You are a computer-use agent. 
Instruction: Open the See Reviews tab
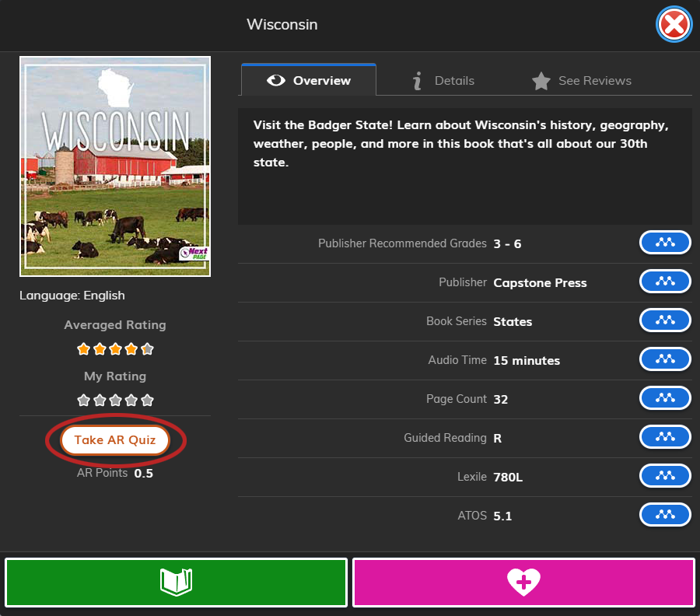582,80
